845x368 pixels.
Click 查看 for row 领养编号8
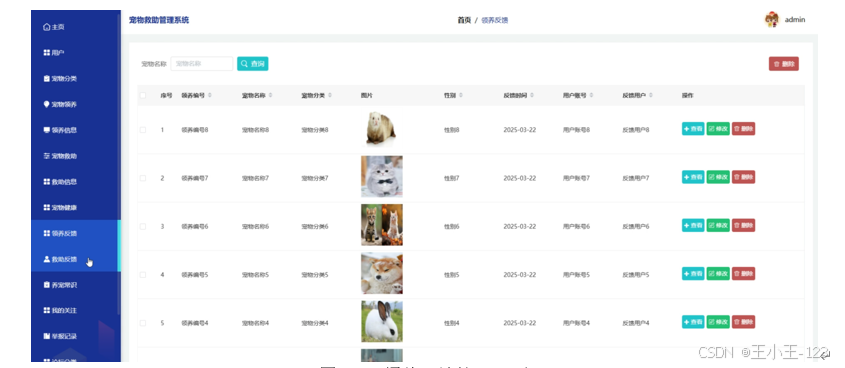click(x=693, y=129)
